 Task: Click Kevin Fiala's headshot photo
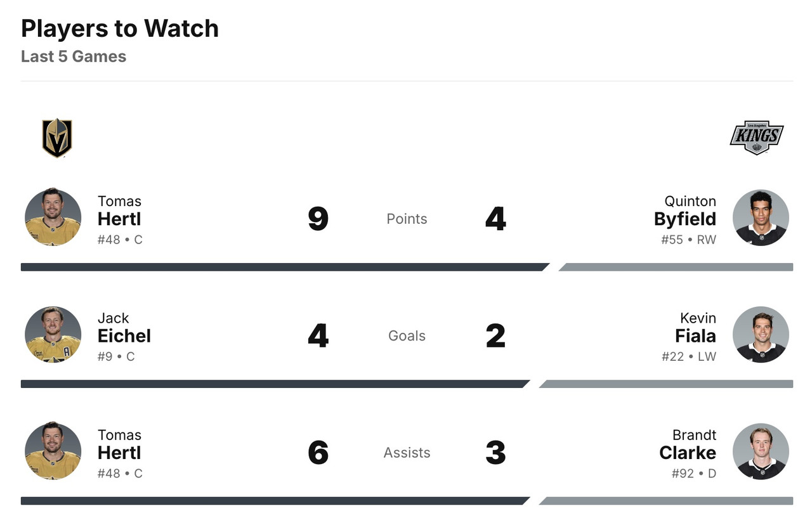tap(761, 335)
